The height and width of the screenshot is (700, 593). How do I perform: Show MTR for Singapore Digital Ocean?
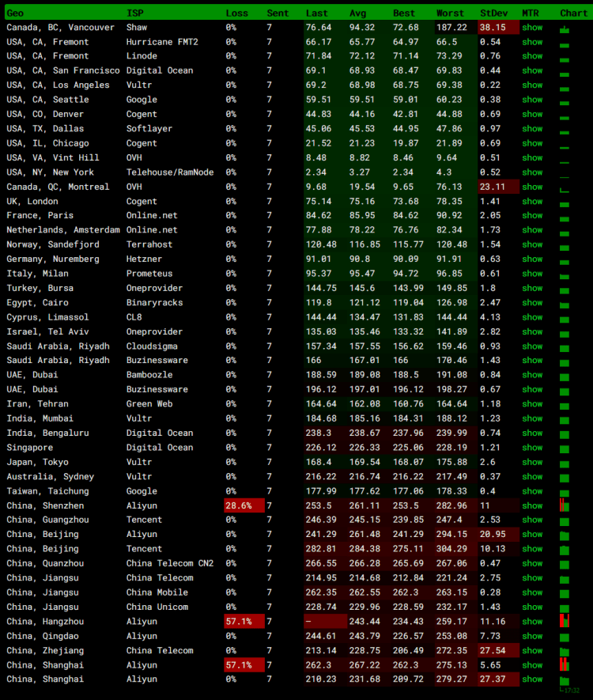click(x=532, y=448)
